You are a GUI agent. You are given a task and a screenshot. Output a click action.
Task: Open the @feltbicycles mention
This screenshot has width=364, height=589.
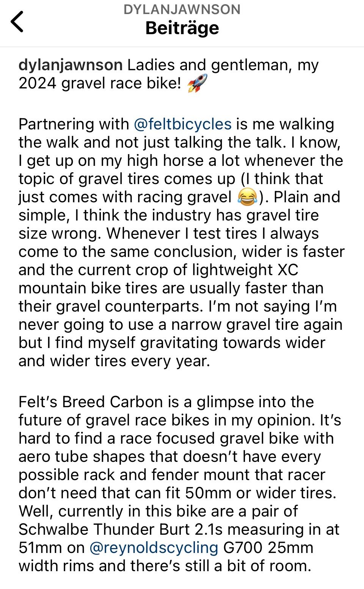pos(182,124)
